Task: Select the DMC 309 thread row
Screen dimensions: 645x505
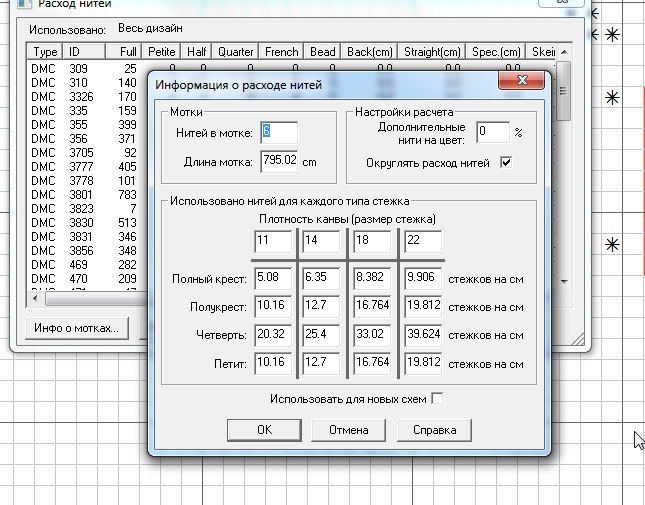Action: (85, 68)
